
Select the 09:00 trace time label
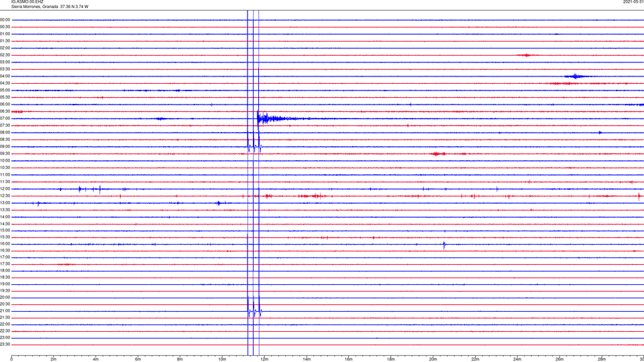[x=5, y=147]
